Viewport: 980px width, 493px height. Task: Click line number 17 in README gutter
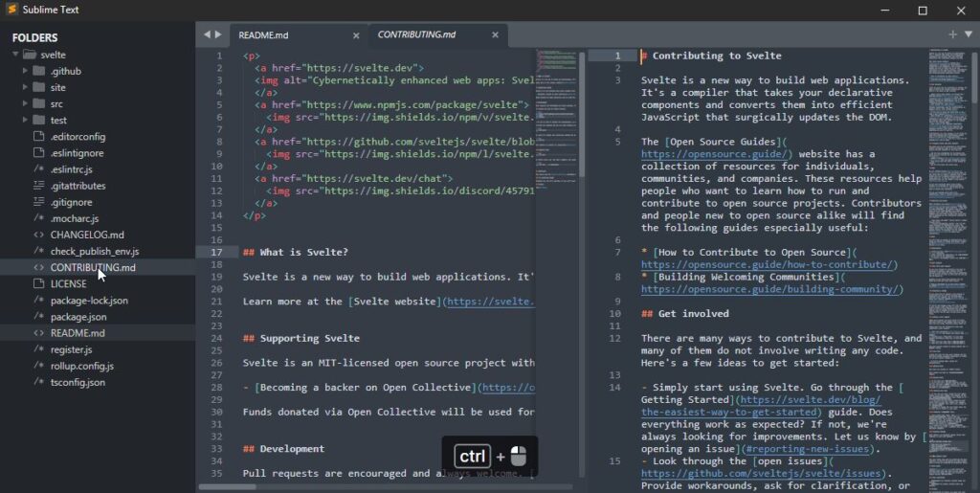coord(216,252)
